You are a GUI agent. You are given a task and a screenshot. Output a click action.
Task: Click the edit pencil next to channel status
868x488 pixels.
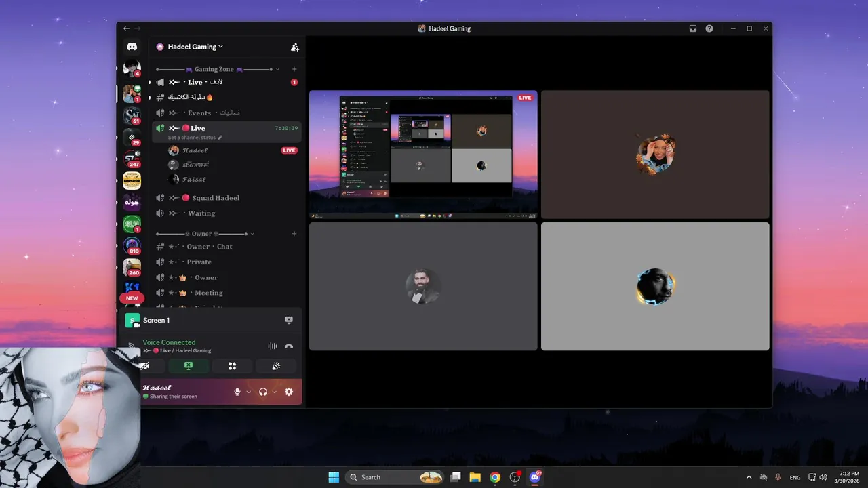220,138
